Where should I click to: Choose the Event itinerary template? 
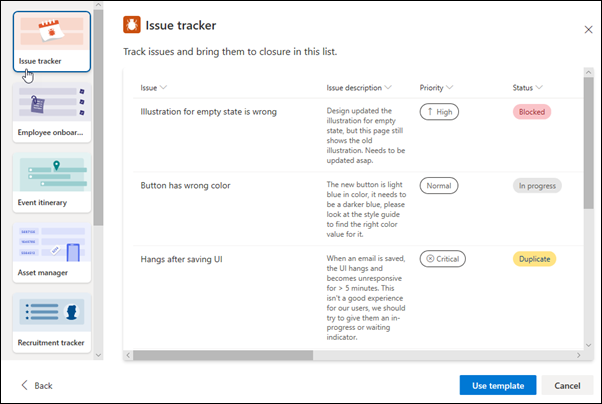click(52, 182)
